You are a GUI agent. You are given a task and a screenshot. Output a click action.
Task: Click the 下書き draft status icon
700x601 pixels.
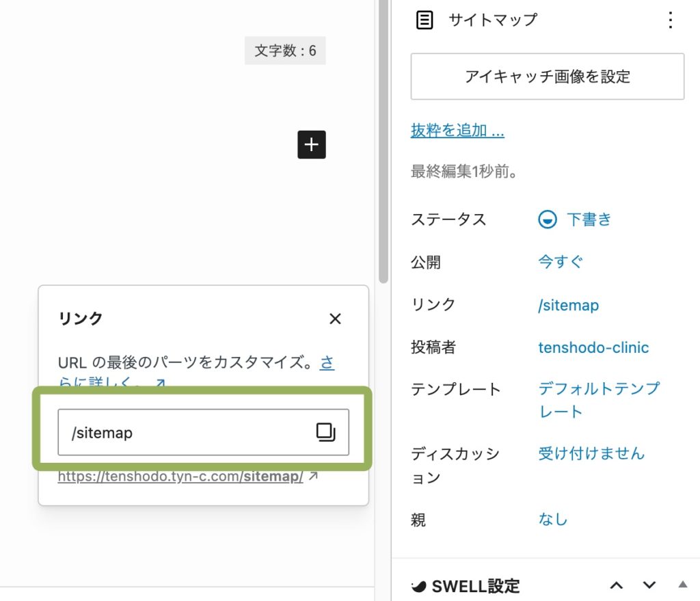(x=547, y=219)
